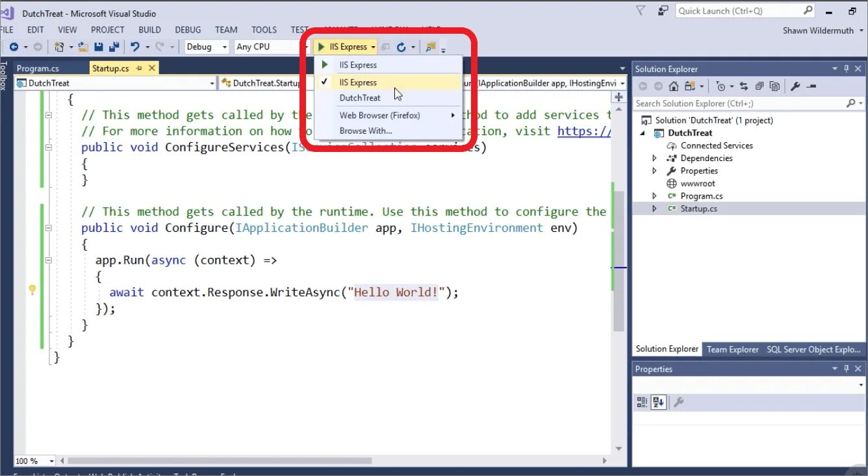Click the Undo arrow icon

(135, 47)
